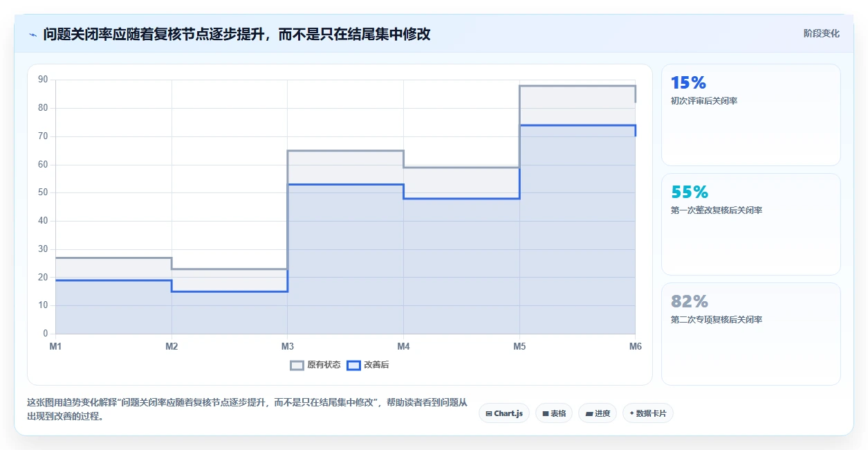Click the M6 x-axis label
This screenshot has width=868, height=450.
click(635, 346)
